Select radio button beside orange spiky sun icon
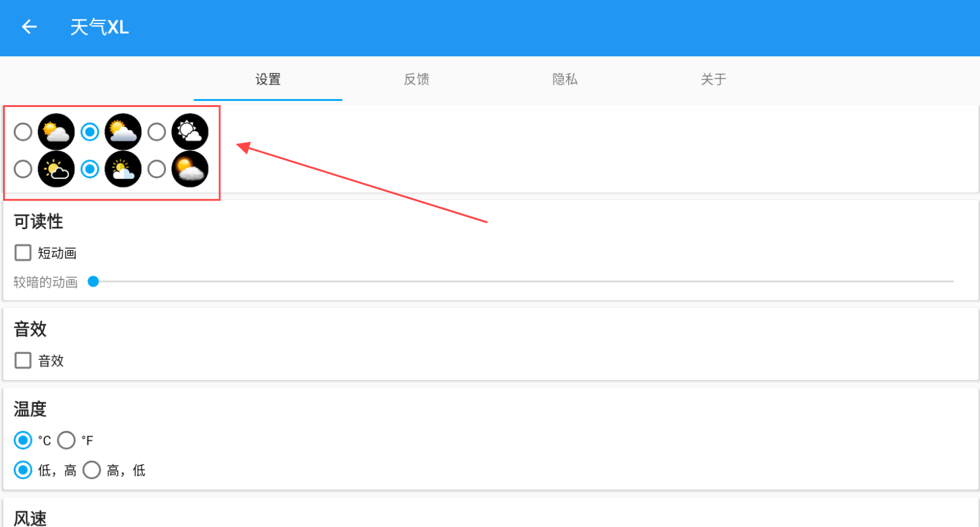980x527 pixels. point(23,132)
